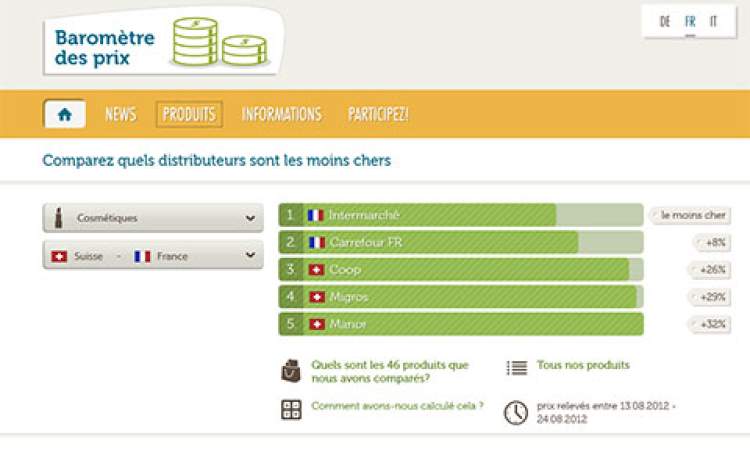Click the +32% price badge
The height and width of the screenshot is (450, 750).
tap(710, 324)
